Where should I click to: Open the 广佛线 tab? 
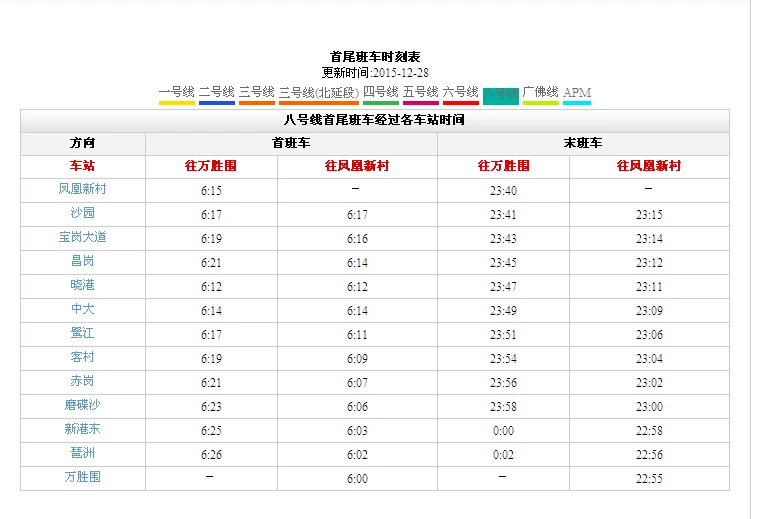coord(540,93)
